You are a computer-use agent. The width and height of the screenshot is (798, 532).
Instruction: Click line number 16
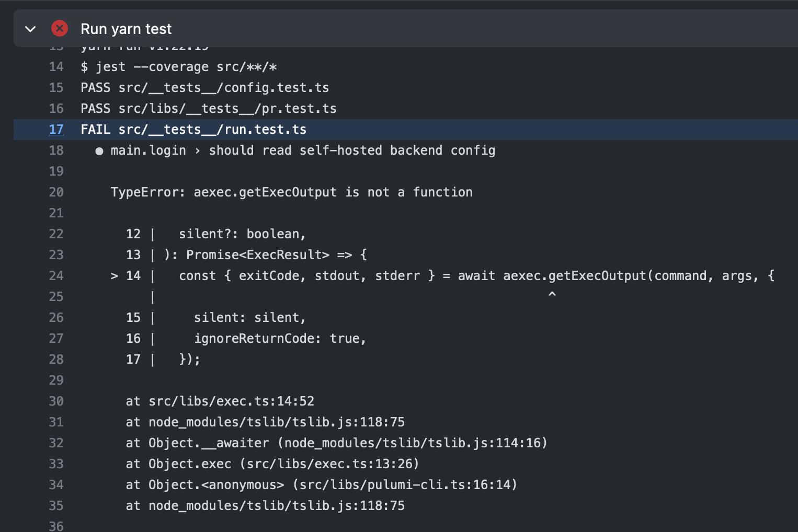56,109
